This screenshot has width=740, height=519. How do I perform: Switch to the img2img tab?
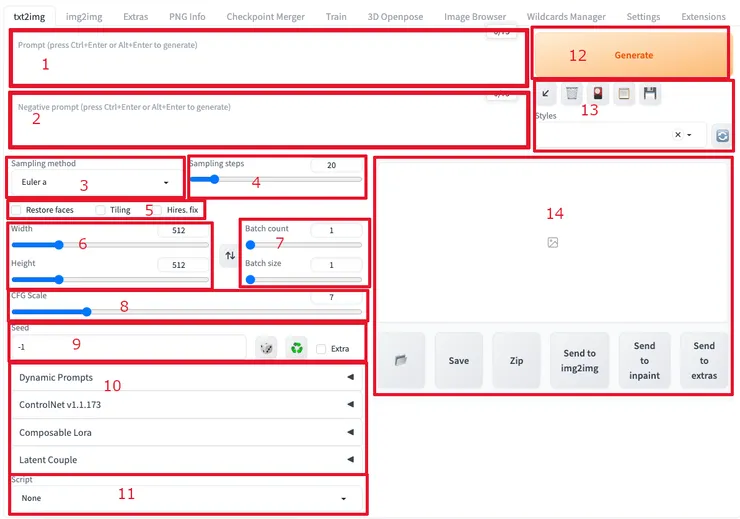[84, 17]
